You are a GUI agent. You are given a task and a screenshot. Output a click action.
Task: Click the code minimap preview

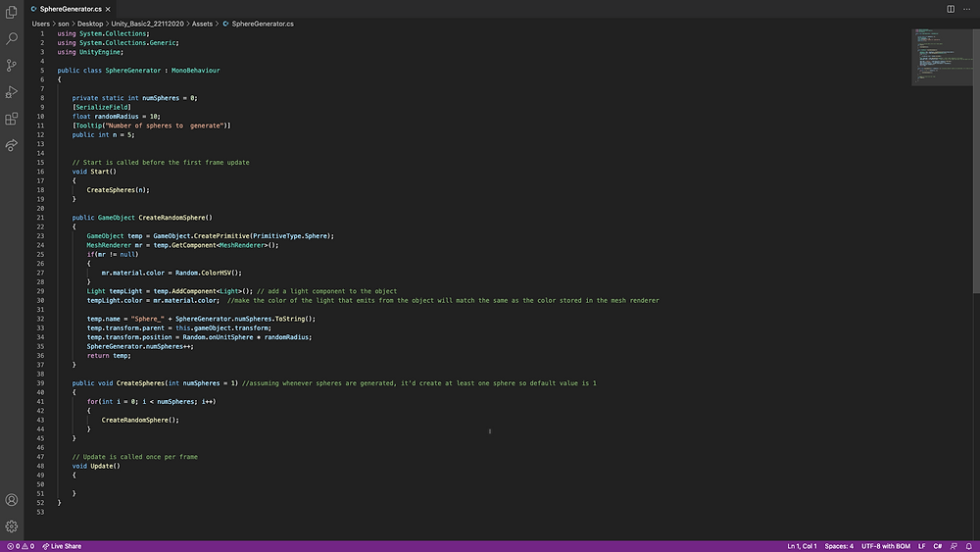(942, 56)
